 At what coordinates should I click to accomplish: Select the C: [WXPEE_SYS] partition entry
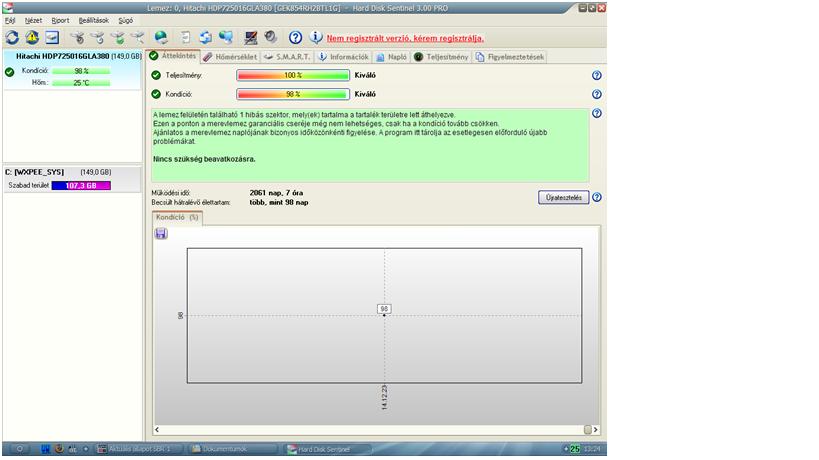pos(72,179)
